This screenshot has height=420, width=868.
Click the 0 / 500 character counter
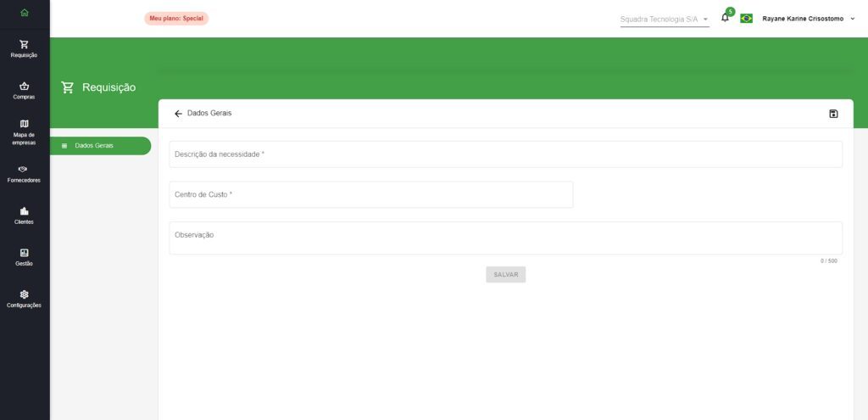tap(829, 261)
